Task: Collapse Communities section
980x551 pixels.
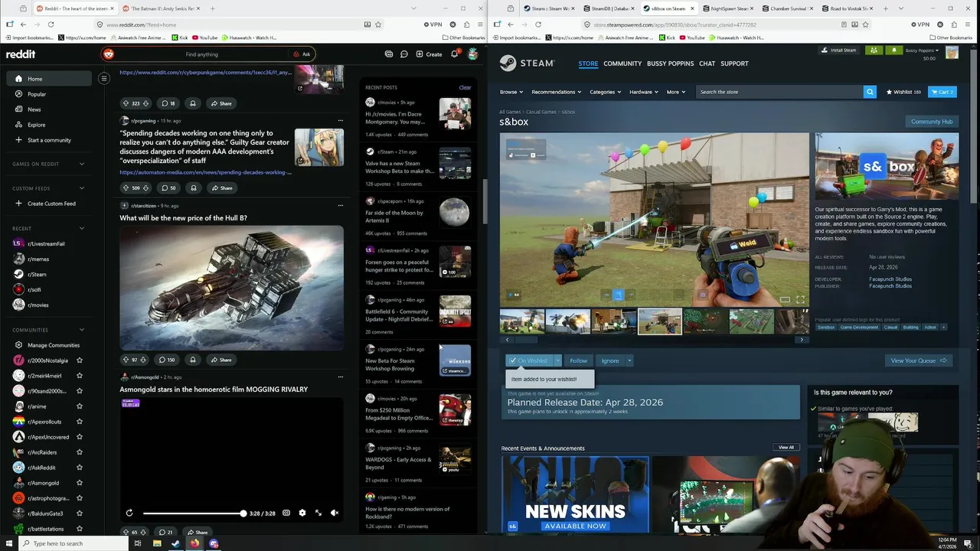Action: (82, 330)
